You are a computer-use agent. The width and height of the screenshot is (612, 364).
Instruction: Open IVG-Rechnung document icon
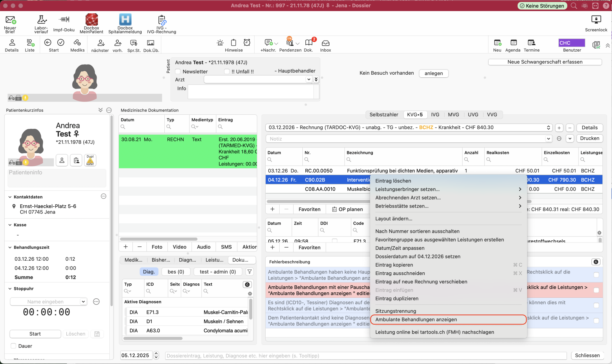coord(161,20)
